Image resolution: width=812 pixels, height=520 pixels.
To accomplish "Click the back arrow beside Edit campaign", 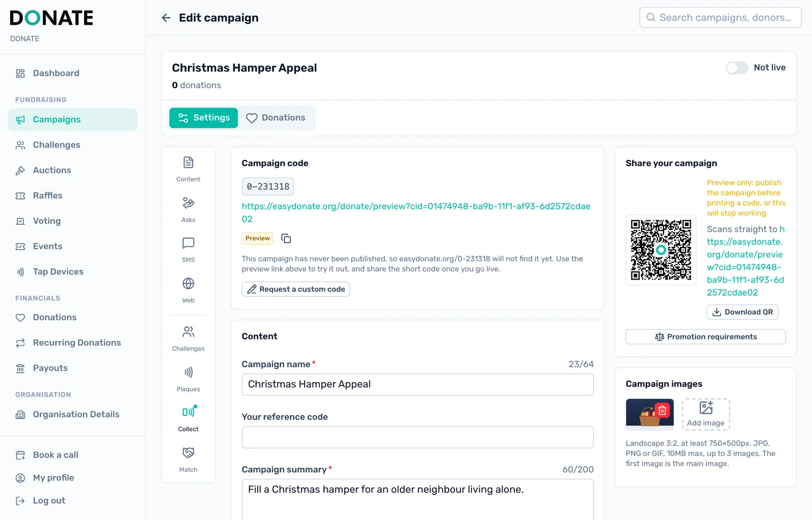I will [166, 18].
